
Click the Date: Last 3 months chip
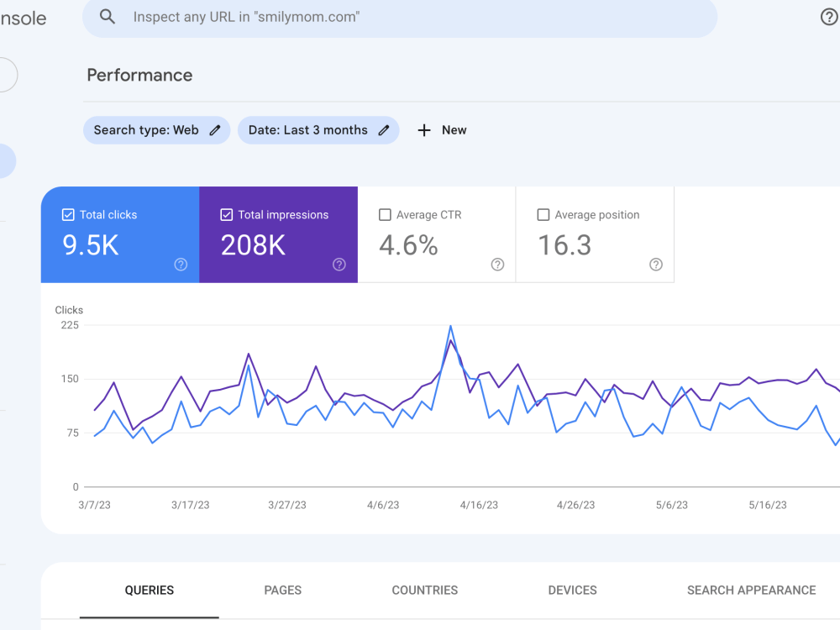point(318,130)
